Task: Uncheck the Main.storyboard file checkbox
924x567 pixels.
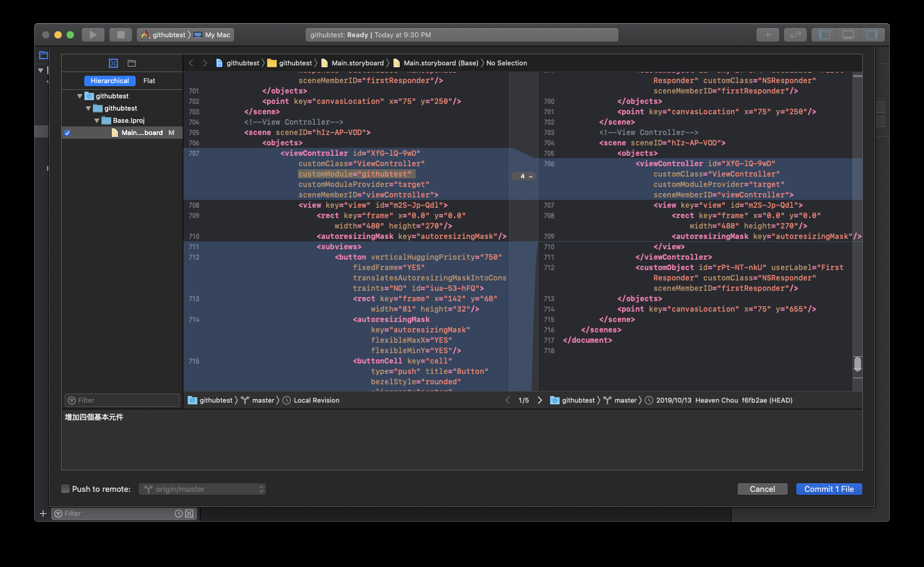Action: [67, 133]
